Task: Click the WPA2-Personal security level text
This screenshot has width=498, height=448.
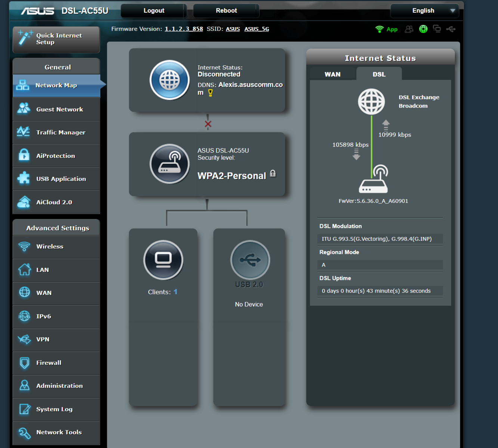Action: point(232,176)
